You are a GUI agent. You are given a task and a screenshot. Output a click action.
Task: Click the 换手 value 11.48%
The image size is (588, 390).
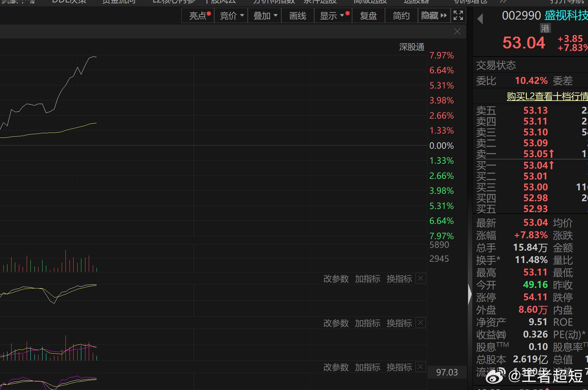[531, 260]
